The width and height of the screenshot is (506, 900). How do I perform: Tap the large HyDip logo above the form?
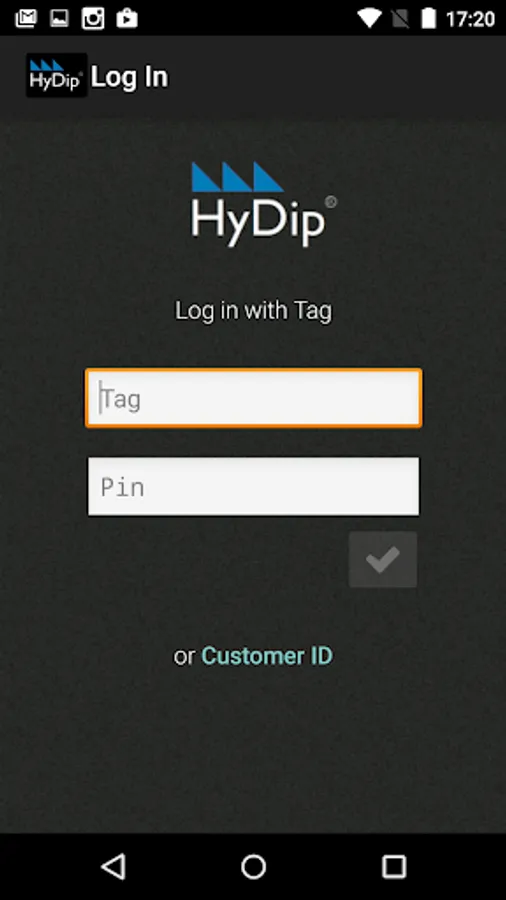264,204
